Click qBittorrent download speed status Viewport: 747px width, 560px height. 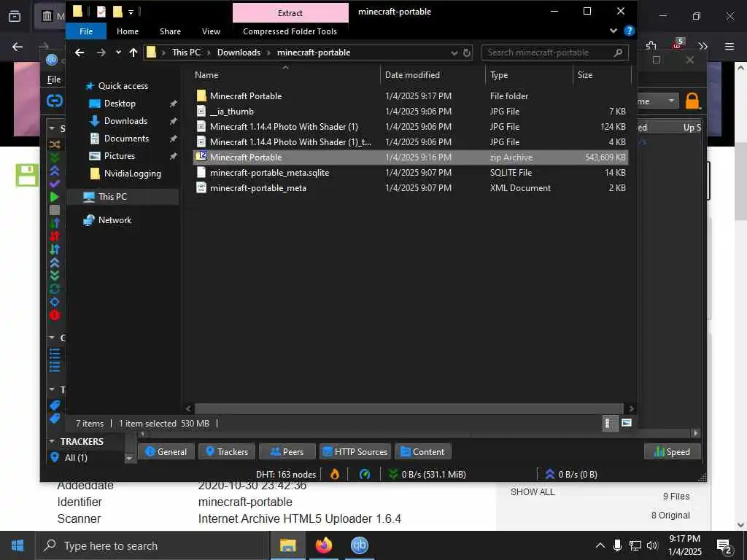click(x=427, y=474)
